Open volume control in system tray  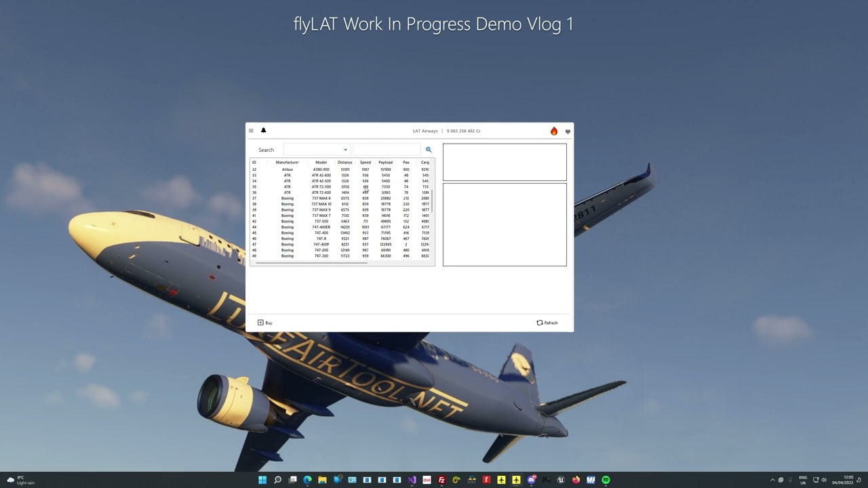point(824,480)
